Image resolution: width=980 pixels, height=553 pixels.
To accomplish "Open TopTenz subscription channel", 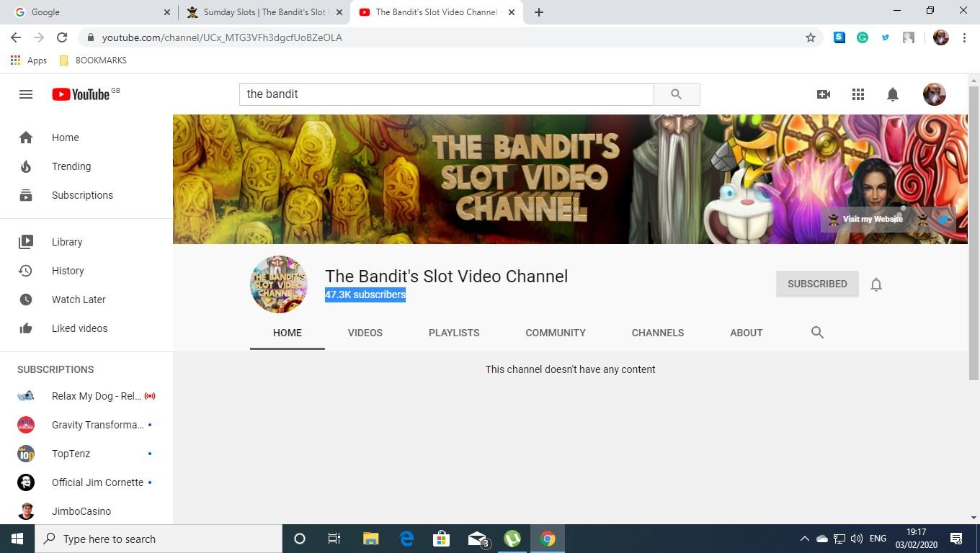I will point(86,454).
